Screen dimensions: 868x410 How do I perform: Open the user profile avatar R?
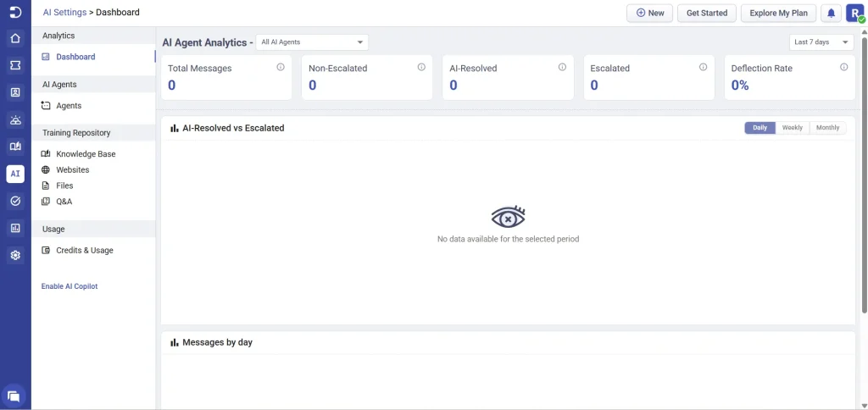[855, 14]
